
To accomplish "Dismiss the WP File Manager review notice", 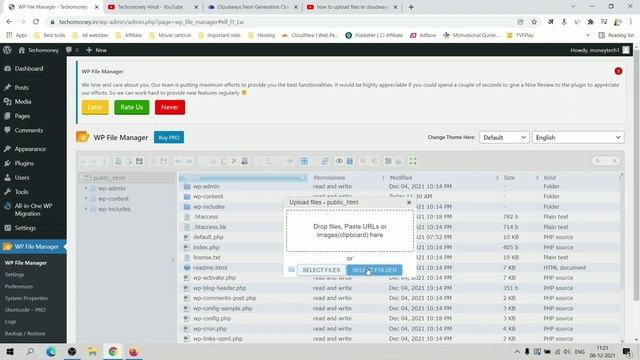I will click(618, 71).
